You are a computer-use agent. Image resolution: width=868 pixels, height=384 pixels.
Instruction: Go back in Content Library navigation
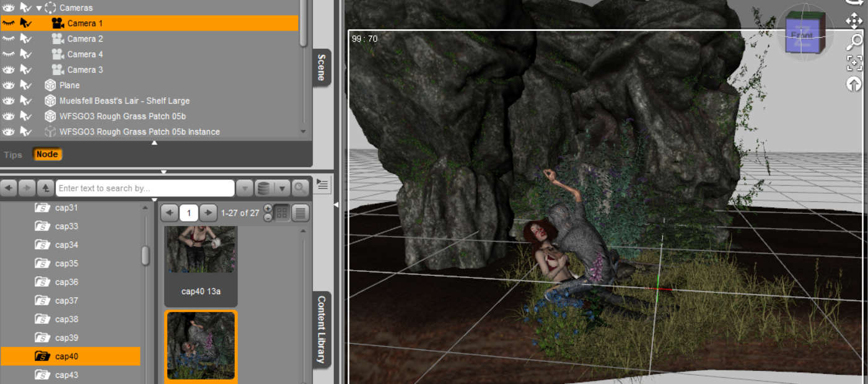9,188
